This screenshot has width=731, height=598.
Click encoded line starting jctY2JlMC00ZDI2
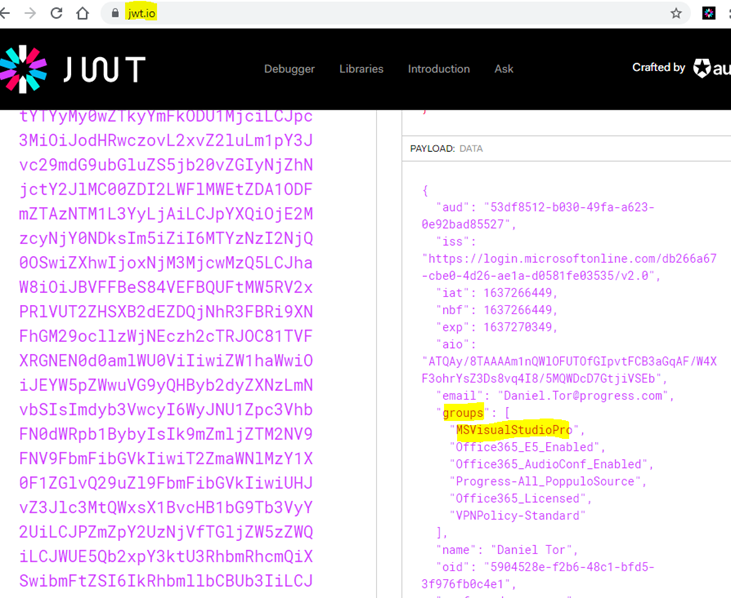pos(166,189)
